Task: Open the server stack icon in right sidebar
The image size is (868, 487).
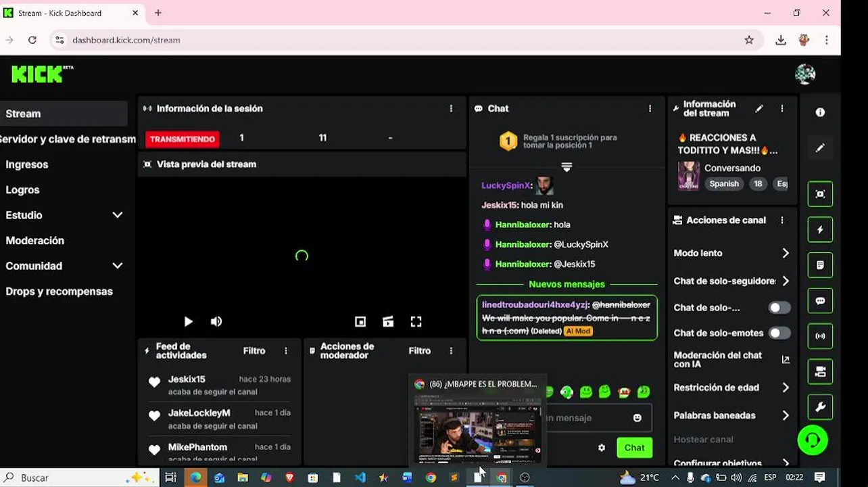Action: pyautogui.click(x=820, y=371)
